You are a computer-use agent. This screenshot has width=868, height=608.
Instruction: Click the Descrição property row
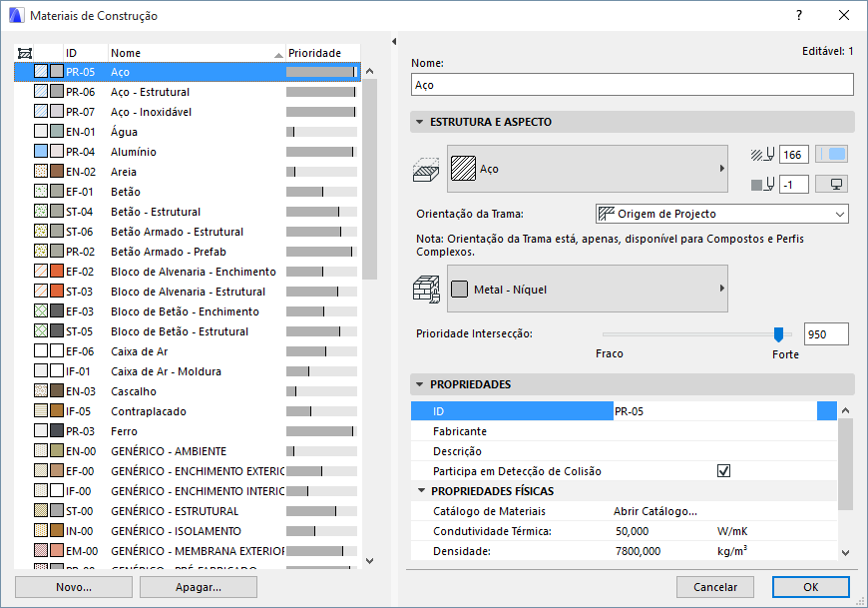coord(624,450)
